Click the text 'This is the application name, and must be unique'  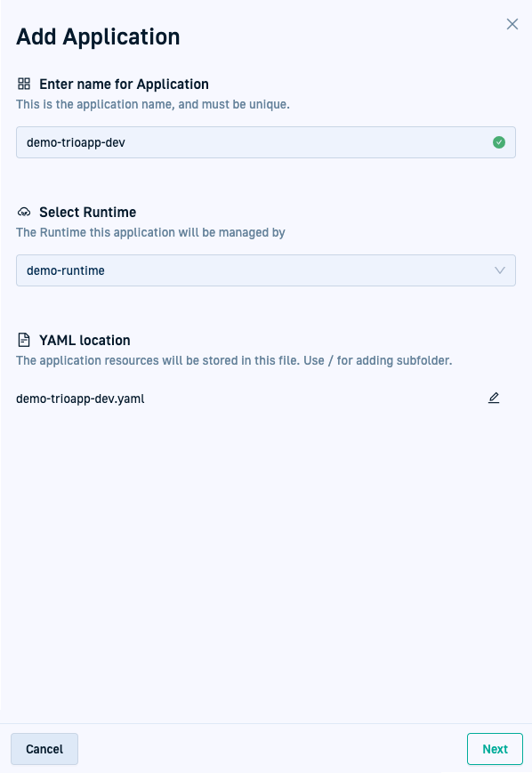click(x=153, y=104)
